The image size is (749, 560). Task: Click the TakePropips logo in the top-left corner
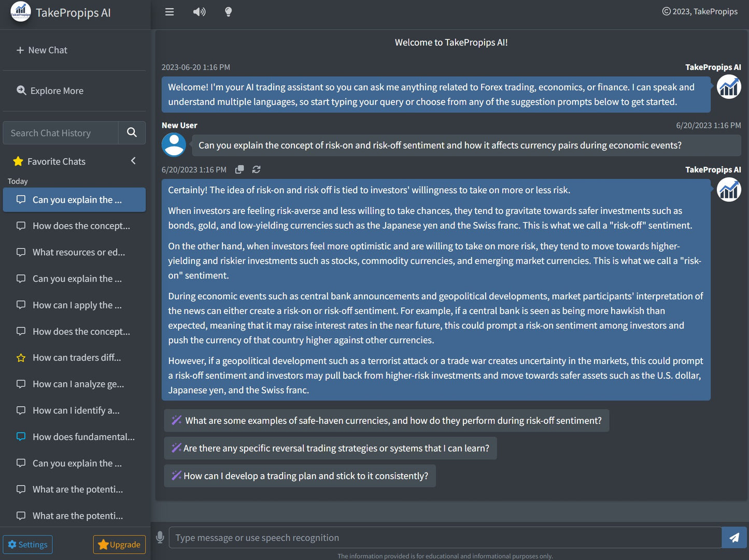pyautogui.click(x=21, y=12)
